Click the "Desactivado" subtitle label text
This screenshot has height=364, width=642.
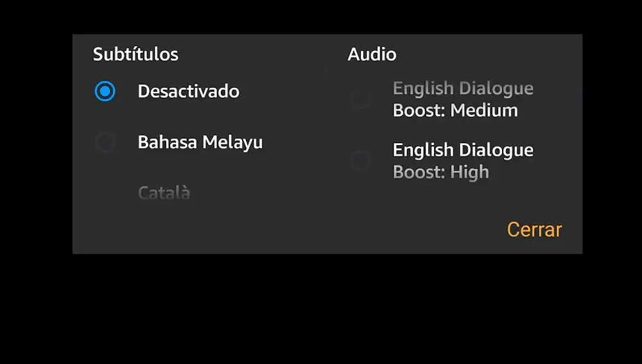click(x=188, y=91)
